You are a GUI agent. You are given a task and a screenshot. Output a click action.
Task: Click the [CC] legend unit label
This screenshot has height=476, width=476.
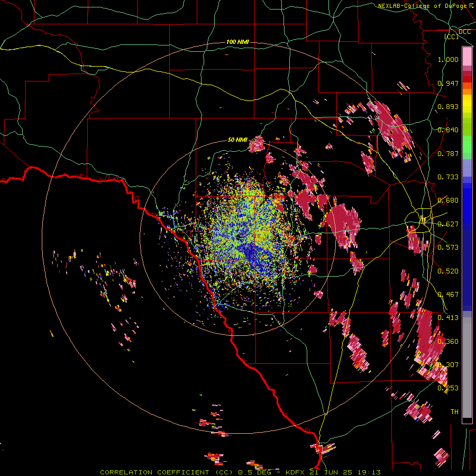452,36
